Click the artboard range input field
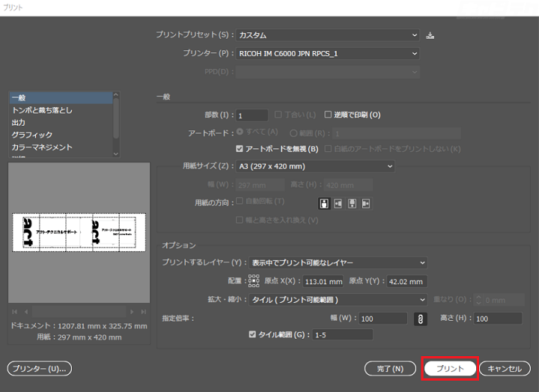539x392 pixels. [x=397, y=133]
